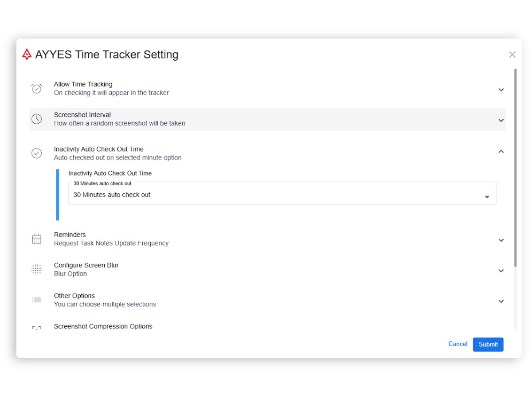Expand the Allow Time Tracking section chevron
The height and width of the screenshot is (399, 532).
click(x=501, y=90)
